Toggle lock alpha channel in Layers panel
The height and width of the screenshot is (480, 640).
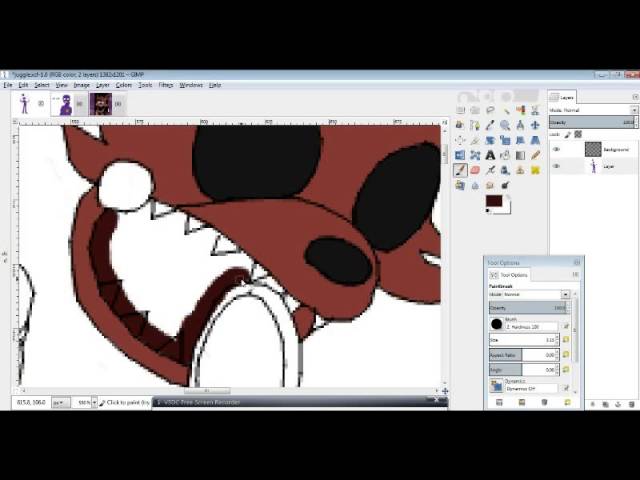578,134
